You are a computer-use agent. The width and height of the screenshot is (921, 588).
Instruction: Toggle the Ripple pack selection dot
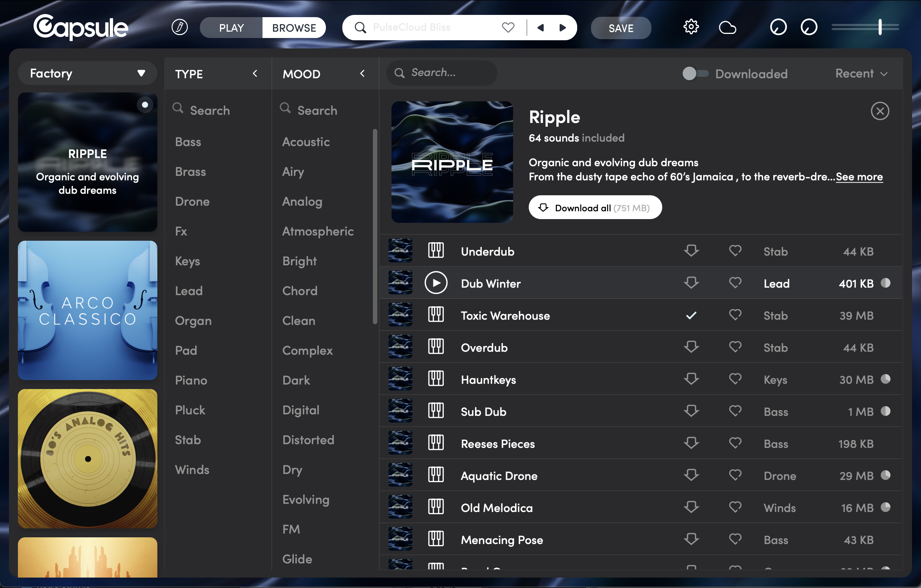(x=145, y=105)
